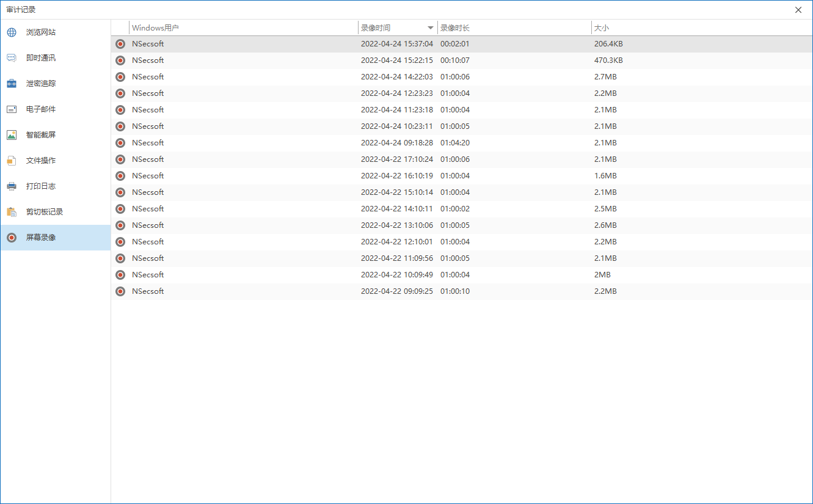
Task: Click duration 01:00:02
Action: pos(455,209)
